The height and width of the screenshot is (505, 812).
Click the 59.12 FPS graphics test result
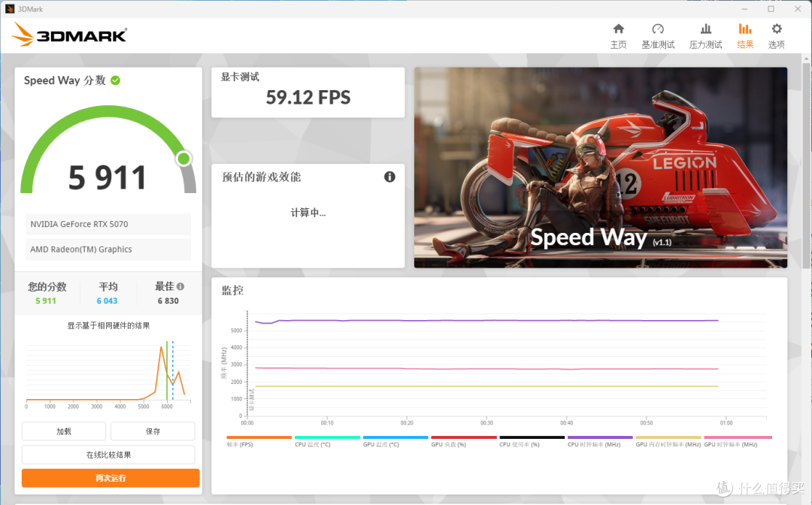[308, 97]
